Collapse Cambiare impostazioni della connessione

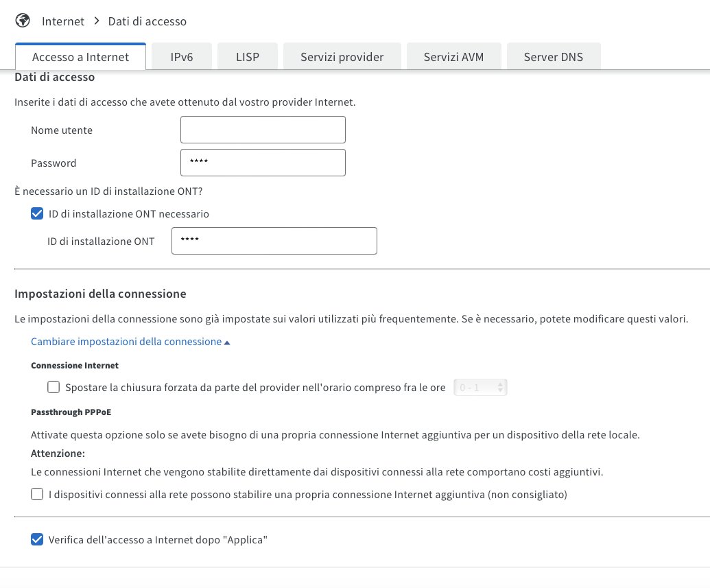pyautogui.click(x=126, y=342)
